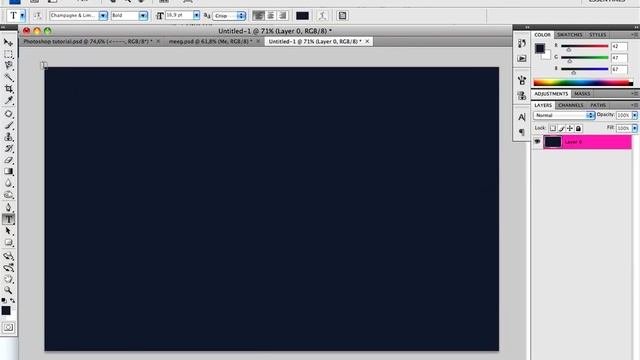Select the Move tool
The image size is (640, 360).
tap(8, 42)
